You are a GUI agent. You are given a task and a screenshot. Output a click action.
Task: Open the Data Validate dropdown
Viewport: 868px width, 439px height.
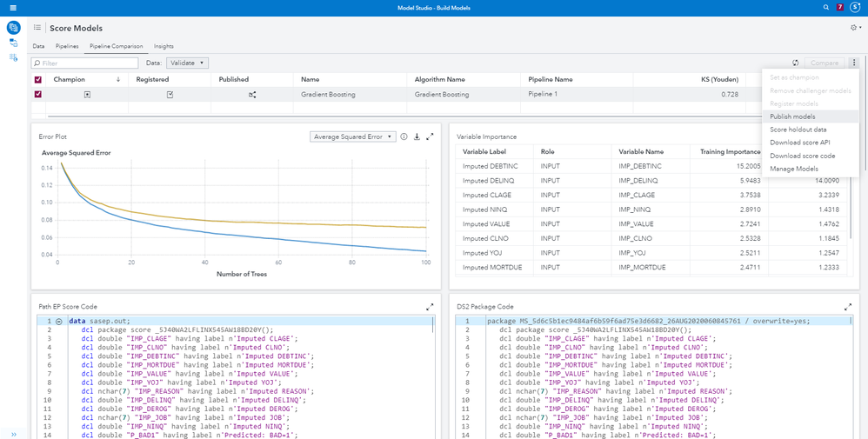(x=187, y=63)
